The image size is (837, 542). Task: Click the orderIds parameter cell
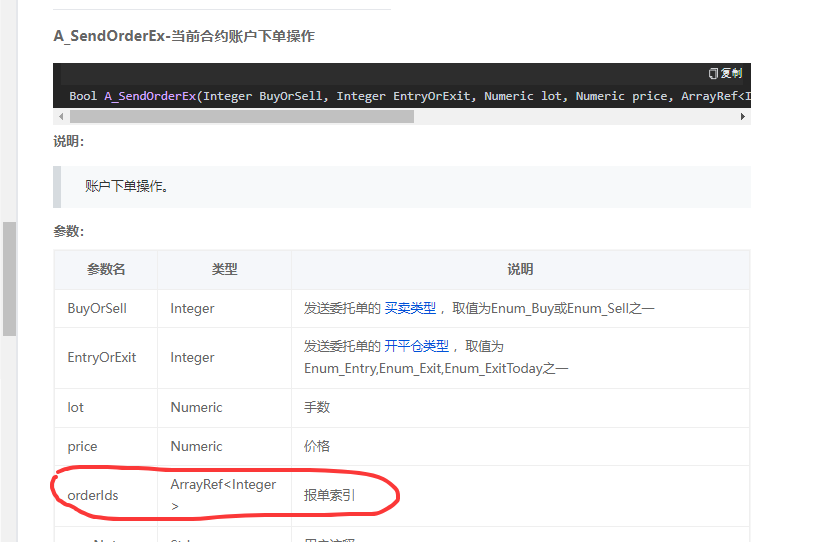coord(106,496)
